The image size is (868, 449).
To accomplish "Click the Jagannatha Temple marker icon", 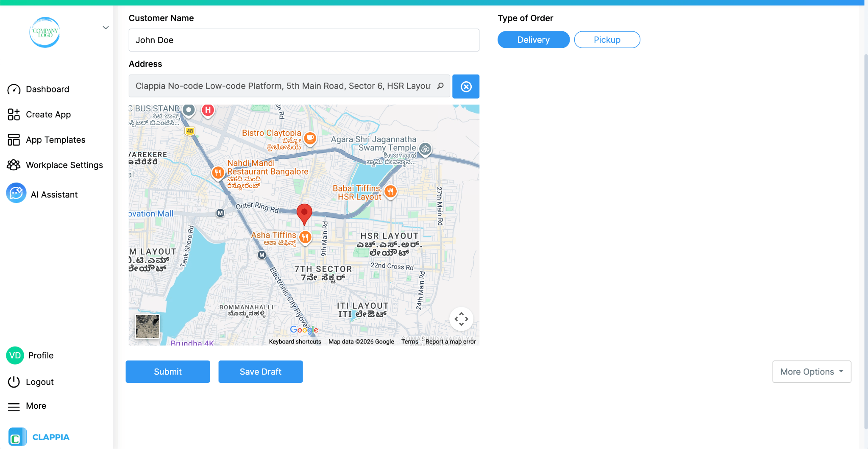I will click(425, 150).
